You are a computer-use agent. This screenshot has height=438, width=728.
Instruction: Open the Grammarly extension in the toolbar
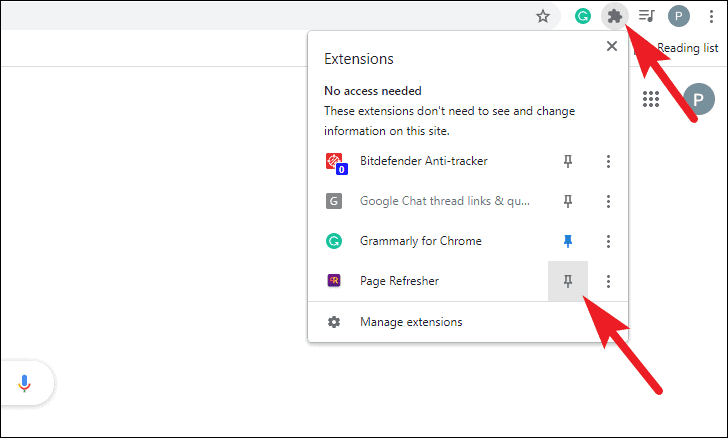(x=583, y=16)
